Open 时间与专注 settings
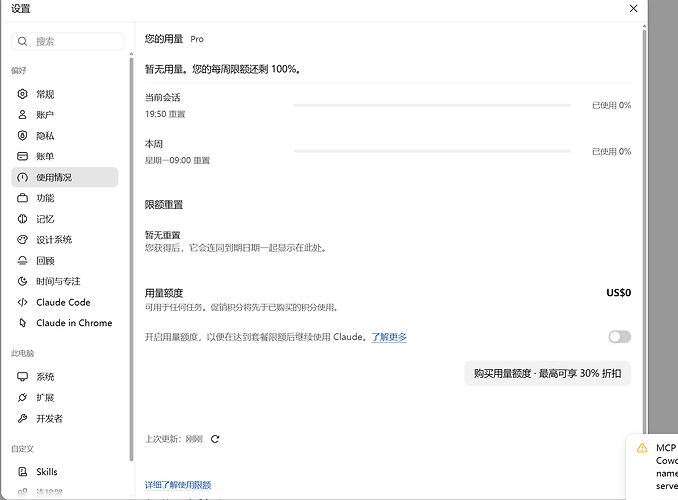This screenshot has height=500, width=678. pos(64,281)
